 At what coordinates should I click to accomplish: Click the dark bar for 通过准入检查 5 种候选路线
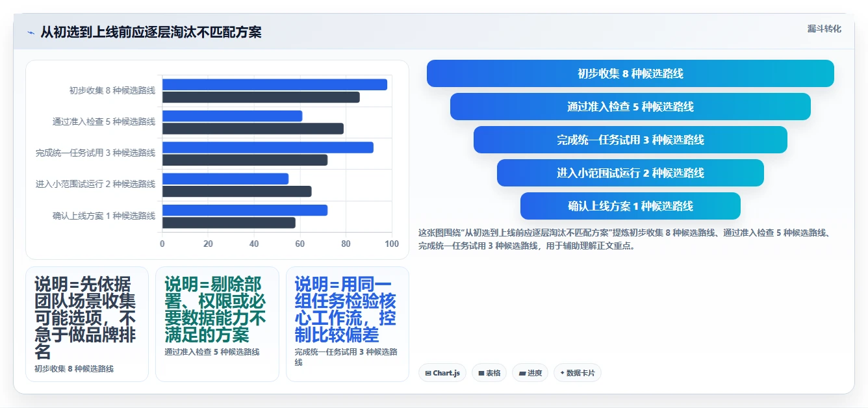(253, 129)
